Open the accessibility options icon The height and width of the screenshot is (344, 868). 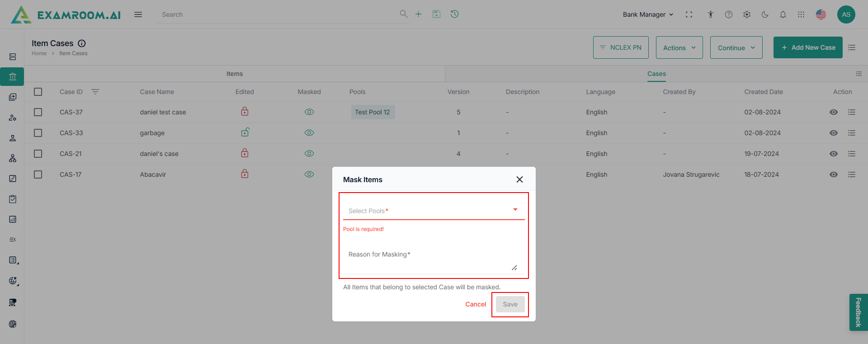pos(711,14)
